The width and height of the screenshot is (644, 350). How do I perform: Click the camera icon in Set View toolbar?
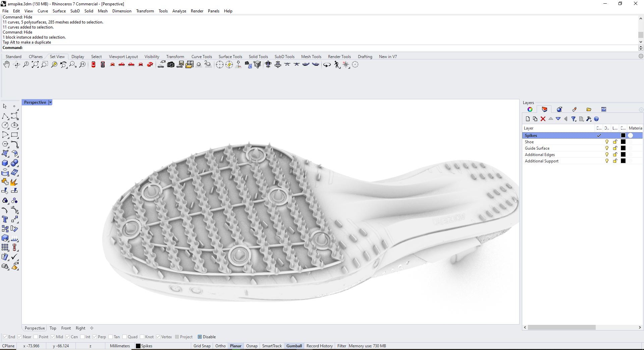coord(171,65)
